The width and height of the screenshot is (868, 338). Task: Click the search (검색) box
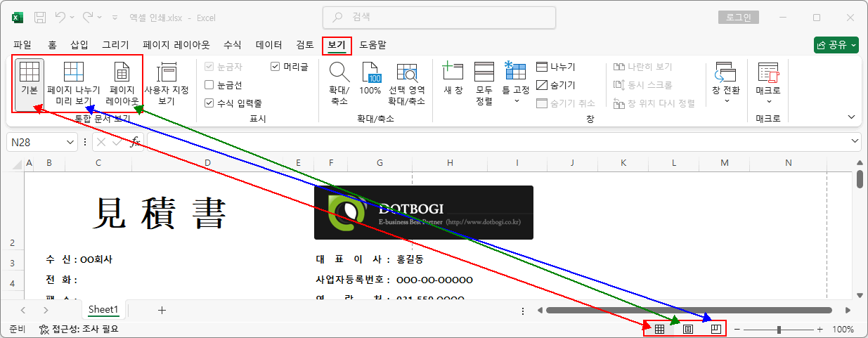pyautogui.click(x=439, y=17)
